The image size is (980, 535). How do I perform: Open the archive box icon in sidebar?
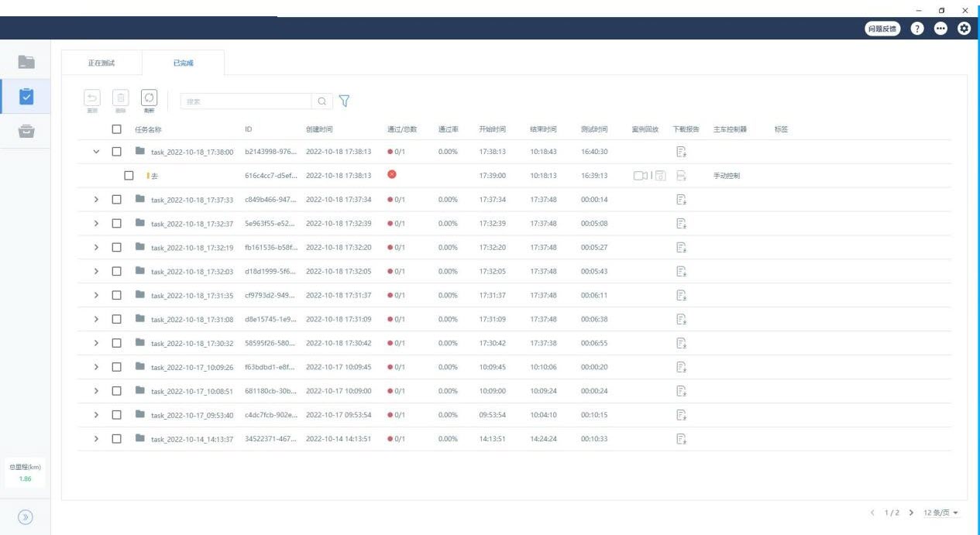coord(26,131)
